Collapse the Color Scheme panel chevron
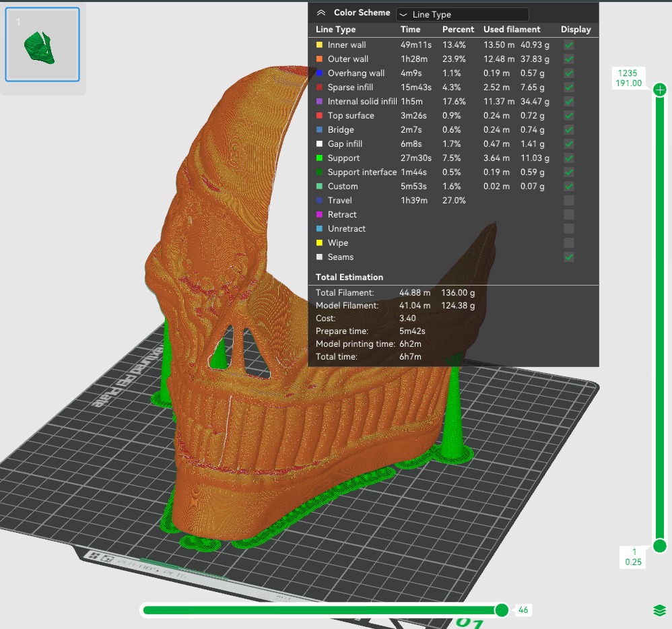This screenshot has height=629, width=672. pos(321,13)
